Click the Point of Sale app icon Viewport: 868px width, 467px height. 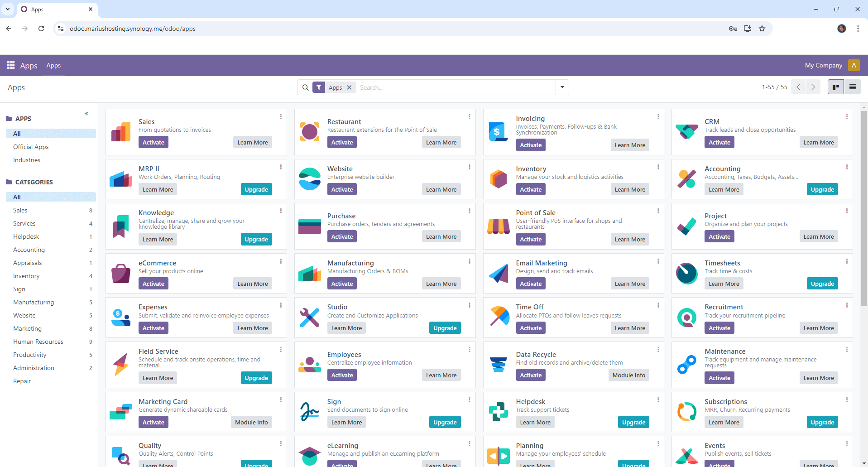coord(499,226)
